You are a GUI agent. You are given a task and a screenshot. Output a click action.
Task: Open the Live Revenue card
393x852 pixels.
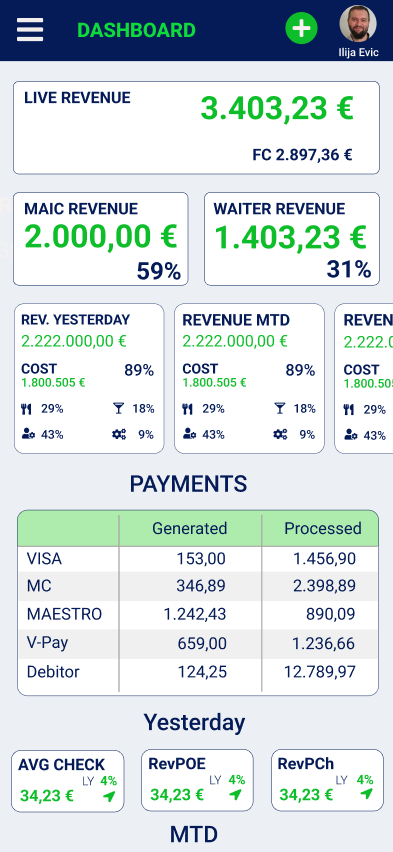(196, 128)
